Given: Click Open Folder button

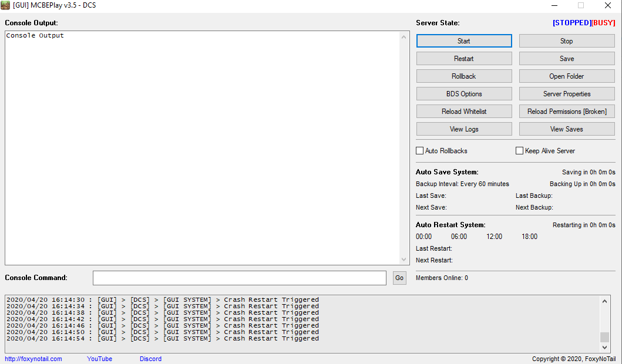Looking at the screenshot, I should point(567,76).
